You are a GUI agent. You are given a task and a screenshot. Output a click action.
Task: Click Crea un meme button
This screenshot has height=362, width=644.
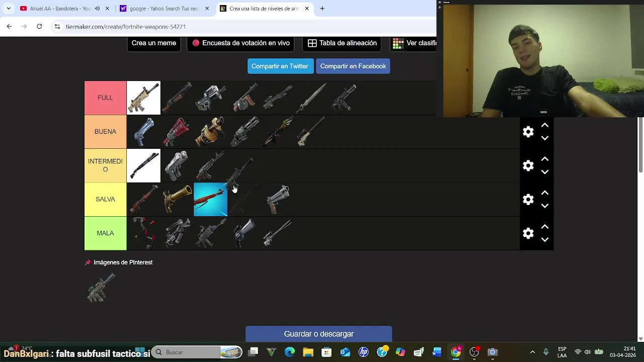154,43
